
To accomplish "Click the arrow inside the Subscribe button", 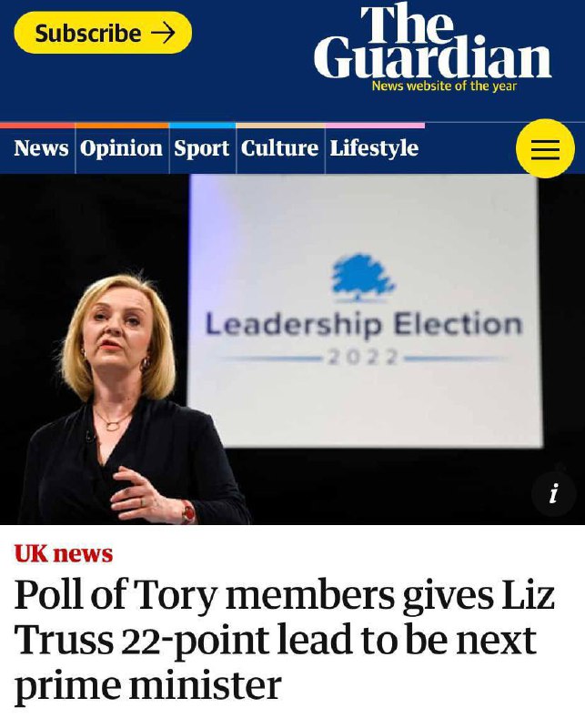I will pyautogui.click(x=163, y=34).
